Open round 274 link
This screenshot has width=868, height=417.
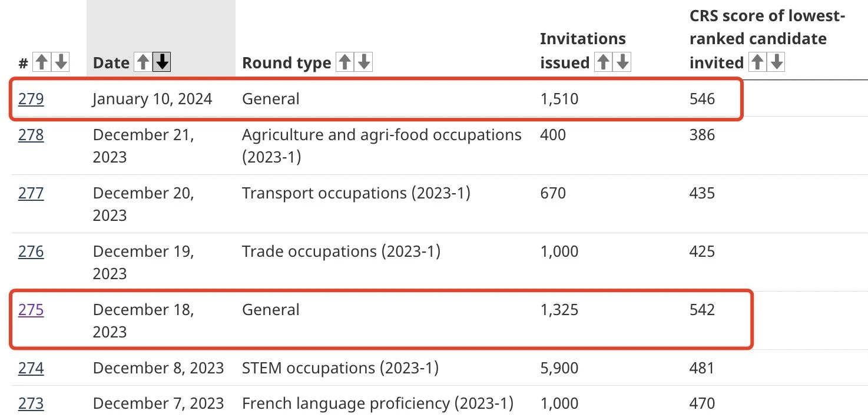click(x=31, y=368)
